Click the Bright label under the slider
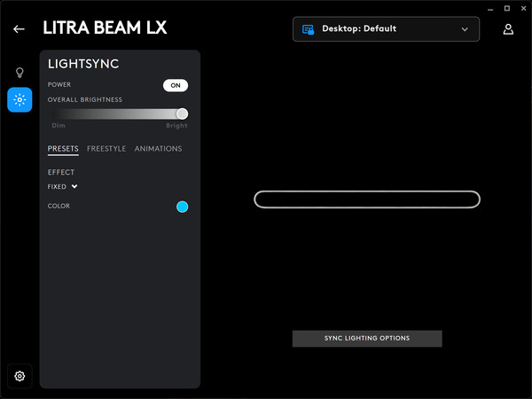The image size is (532, 399). tap(176, 126)
